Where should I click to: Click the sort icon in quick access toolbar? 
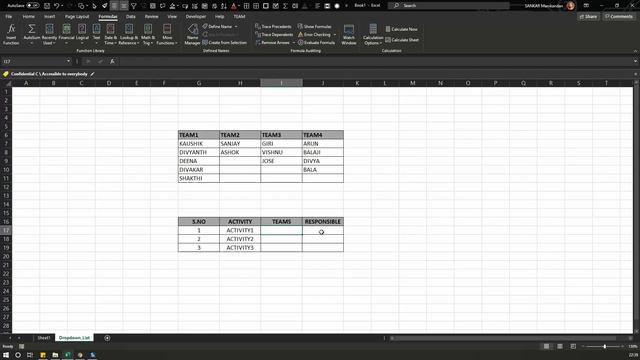[x=224, y=6]
